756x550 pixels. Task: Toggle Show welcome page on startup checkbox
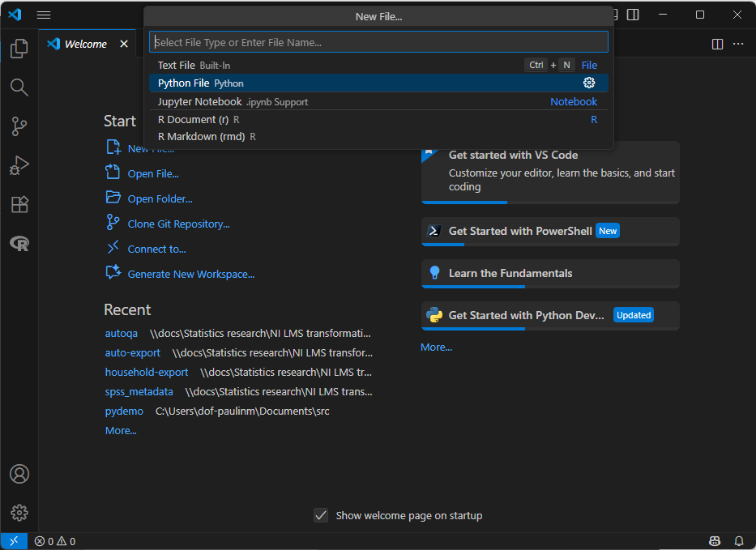(x=321, y=515)
